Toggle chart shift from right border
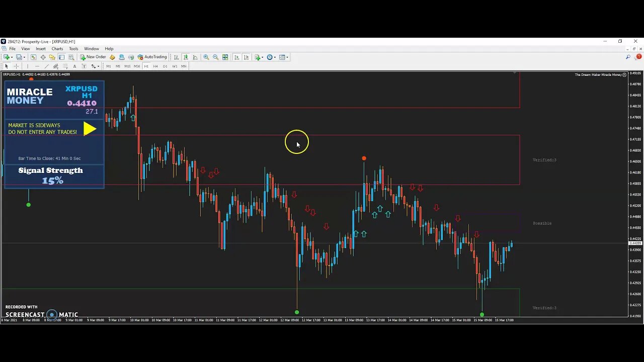The image size is (644, 362). point(246,57)
